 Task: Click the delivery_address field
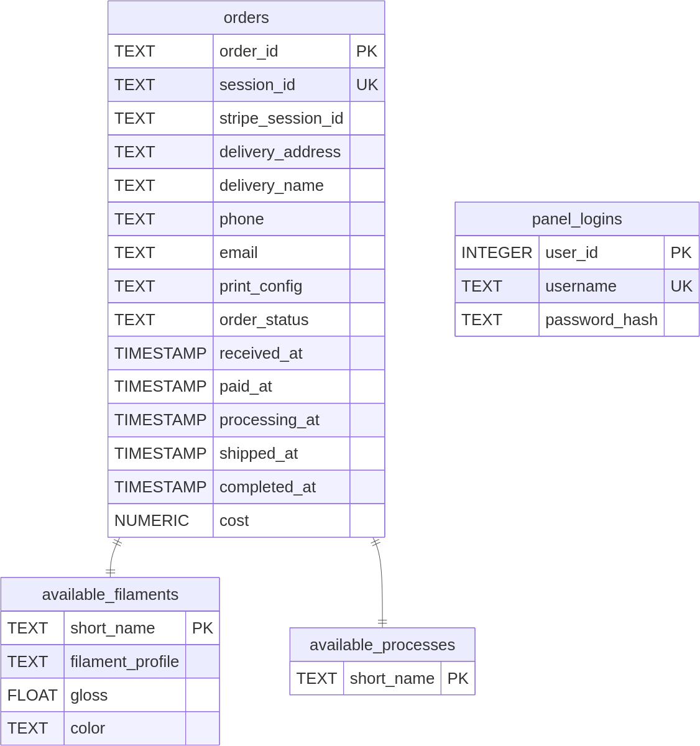280,152
